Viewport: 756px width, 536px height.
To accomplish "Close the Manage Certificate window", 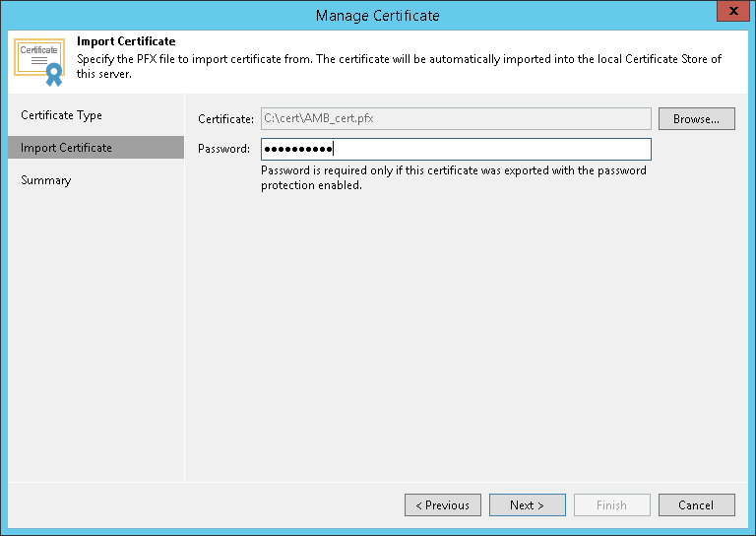I will [x=729, y=13].
